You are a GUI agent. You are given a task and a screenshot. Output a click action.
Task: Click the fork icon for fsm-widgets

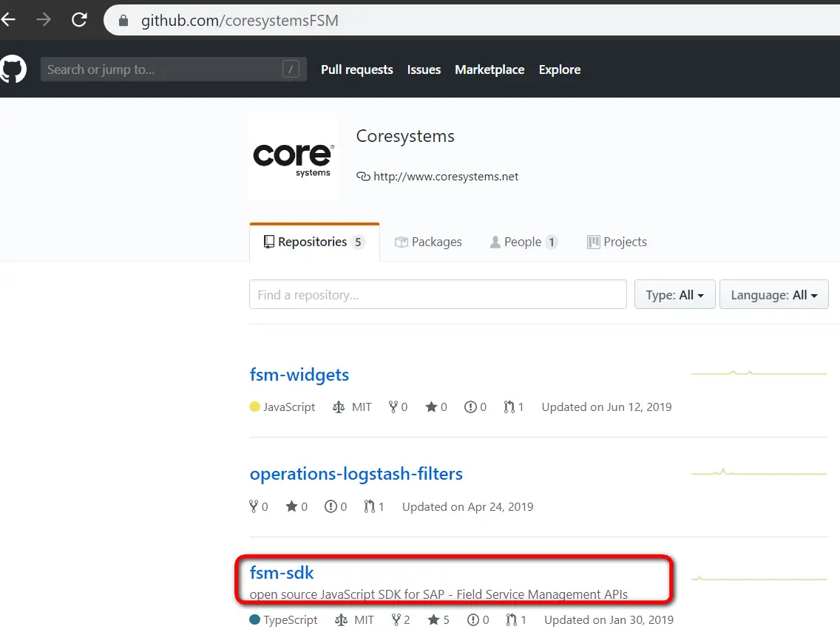(393, 407)
